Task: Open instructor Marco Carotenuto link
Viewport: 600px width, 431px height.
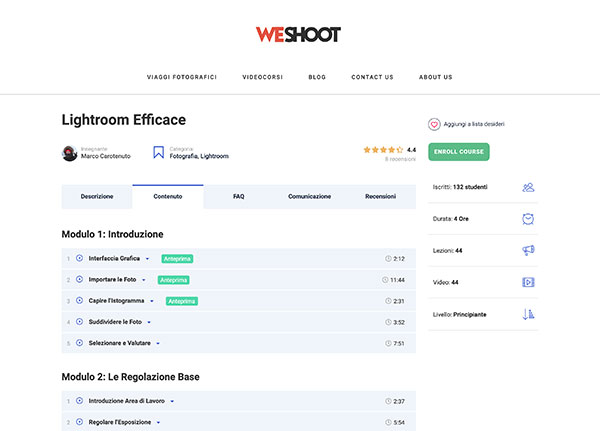Action: pyautogui.click(x=106, y=156)
